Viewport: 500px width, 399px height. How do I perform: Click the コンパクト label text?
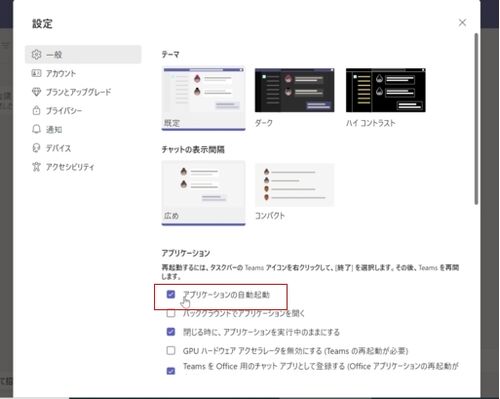pyautogui.click(x=270, y=216)
